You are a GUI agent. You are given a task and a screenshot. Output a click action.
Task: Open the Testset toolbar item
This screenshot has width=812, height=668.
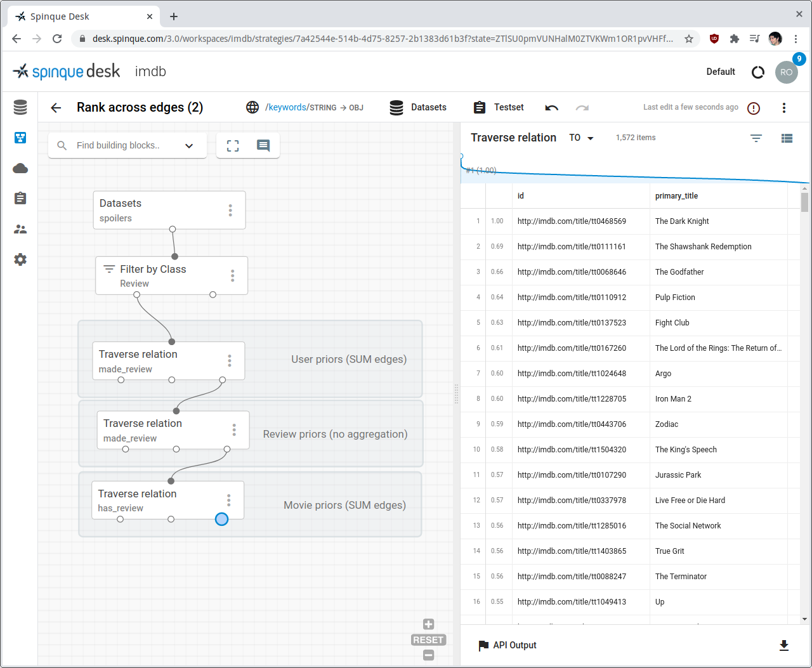[x=499, y=107]
